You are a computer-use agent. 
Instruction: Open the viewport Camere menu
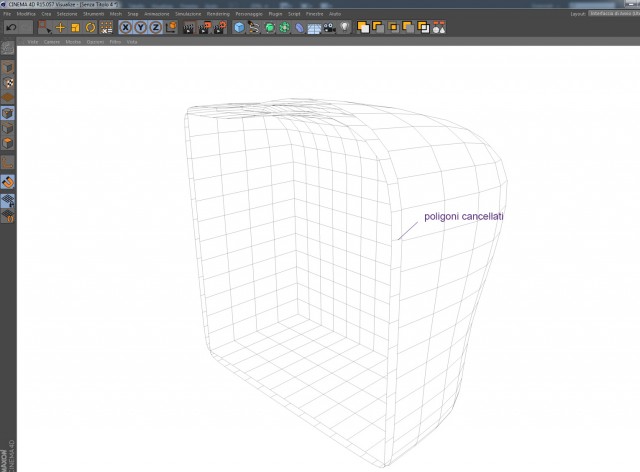pyautogui.click(x=52, y=42)
